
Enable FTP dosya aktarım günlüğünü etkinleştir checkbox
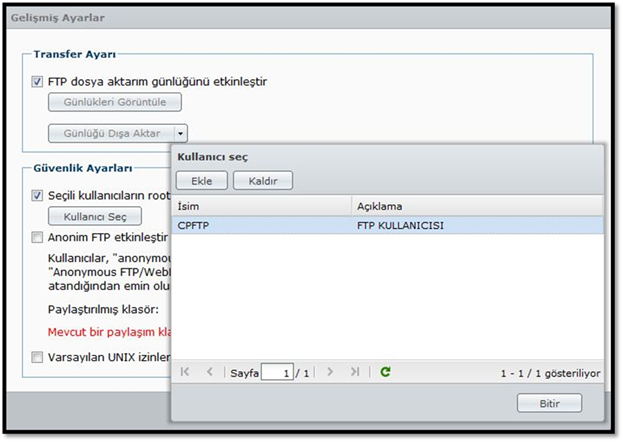38,82
